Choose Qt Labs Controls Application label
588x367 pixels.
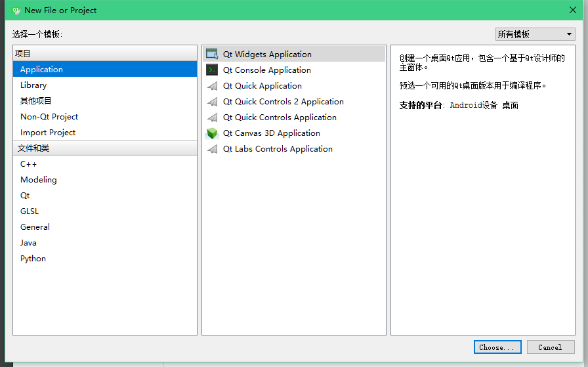coord(278,149)
